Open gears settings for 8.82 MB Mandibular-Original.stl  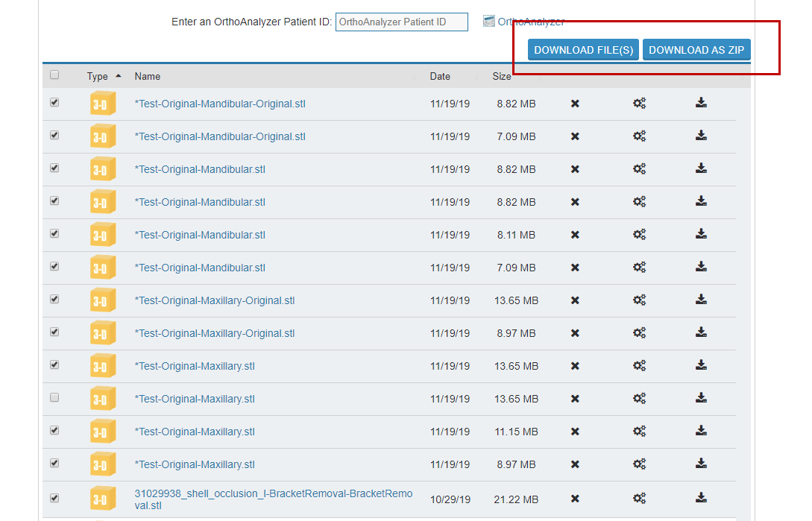pos(640,104)
